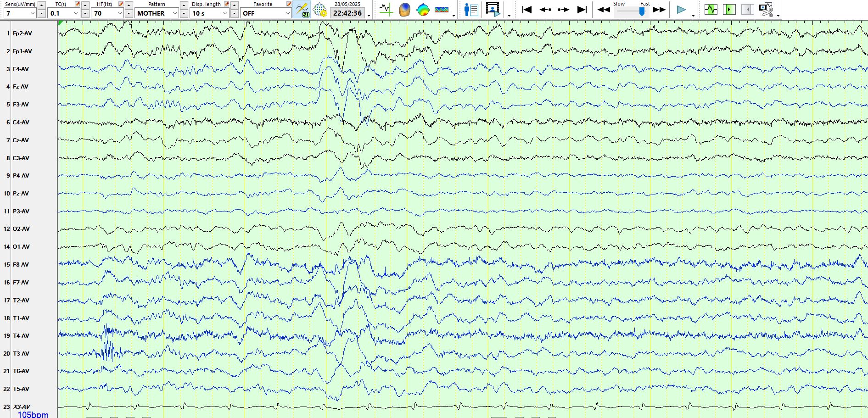This screenshot has height=418, width=868.
Task: Play the EEG recording
Action: click(x=681, y=9)
